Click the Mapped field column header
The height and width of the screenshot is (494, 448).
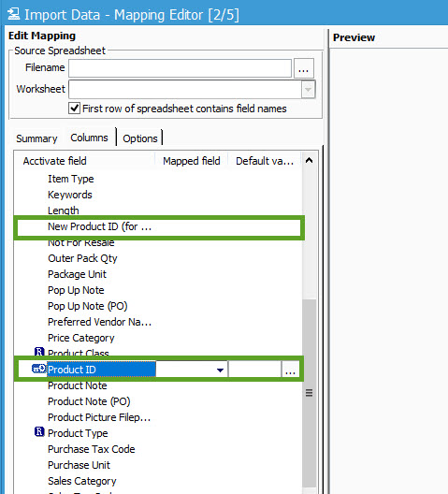pyautogui.click(x=191, y=161)
